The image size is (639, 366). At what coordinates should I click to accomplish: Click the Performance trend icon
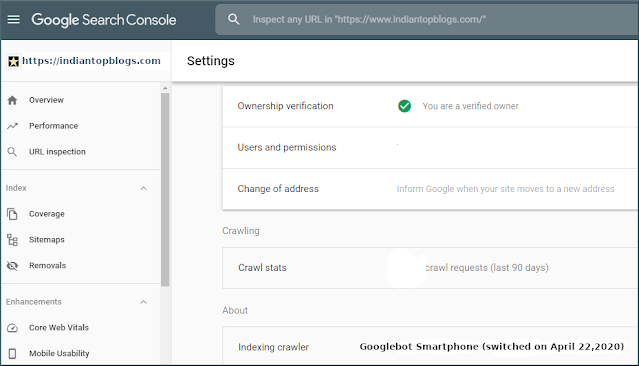[12, 126]
